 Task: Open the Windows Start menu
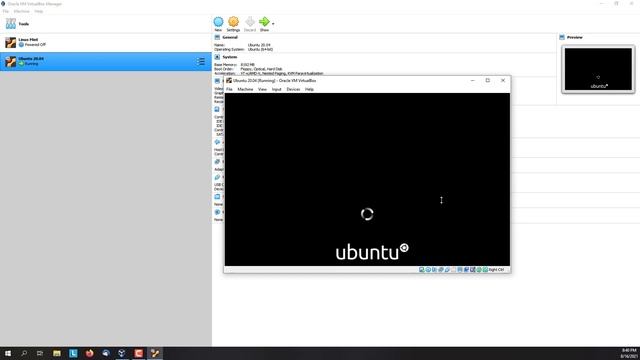click(x=8, y=353)
